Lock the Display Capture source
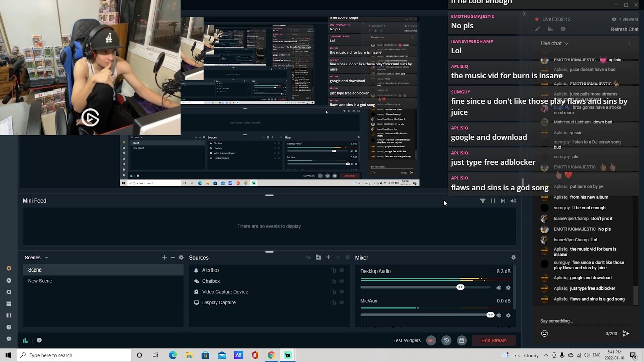This screenshot has width=644, height=362. pyautogui.click(x=334, y=303)
